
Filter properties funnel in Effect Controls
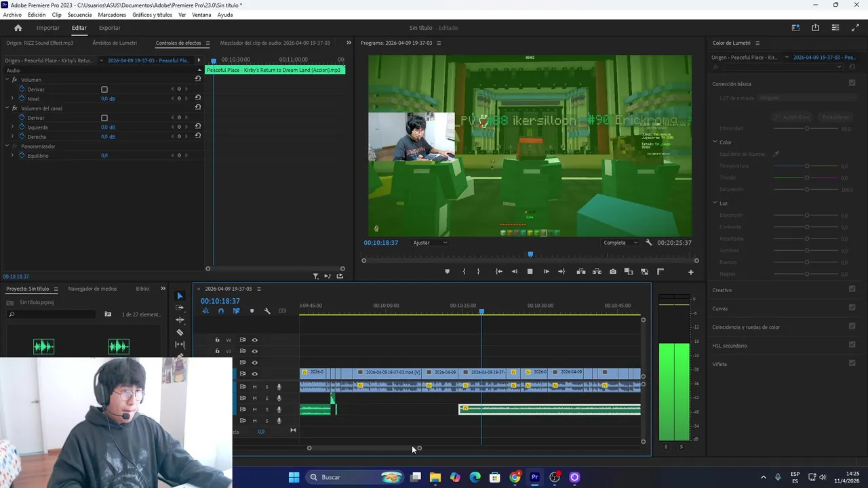[316, 276]
